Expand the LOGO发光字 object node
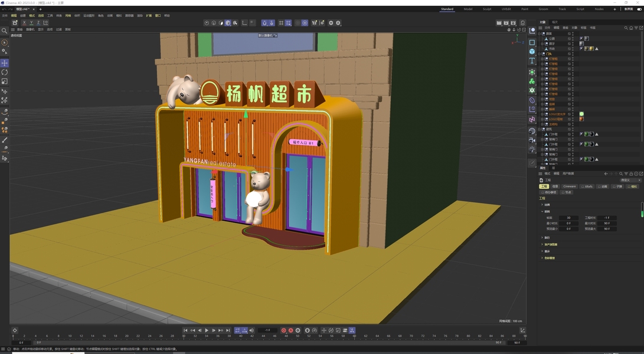644x354 pixels. tap(542, 114)
